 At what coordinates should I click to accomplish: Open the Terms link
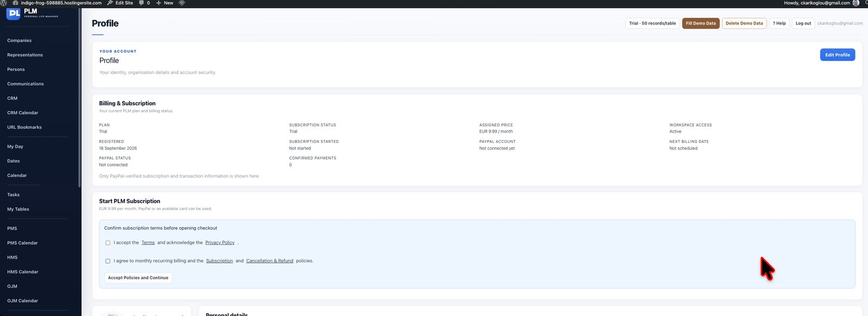coord(148,243)
